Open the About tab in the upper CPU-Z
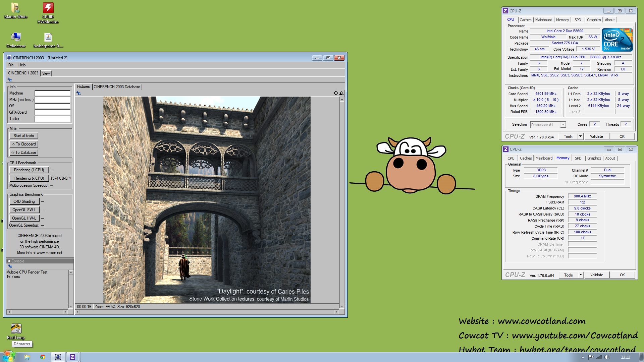Viewport: 644px width, 362px height. click(x=610, y=20)
